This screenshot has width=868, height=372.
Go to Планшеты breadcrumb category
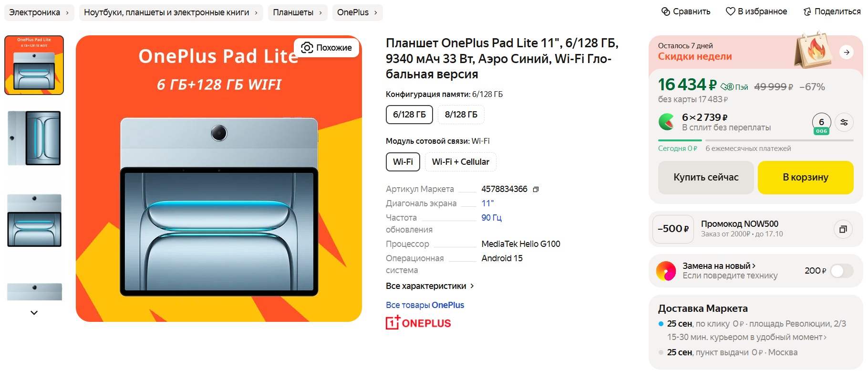[298, 12]
